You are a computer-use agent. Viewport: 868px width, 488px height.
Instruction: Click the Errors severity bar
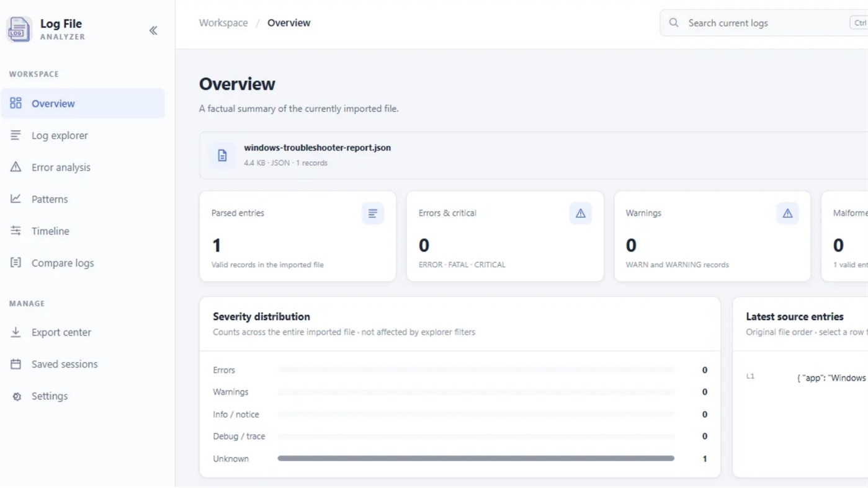click(476, 370)
